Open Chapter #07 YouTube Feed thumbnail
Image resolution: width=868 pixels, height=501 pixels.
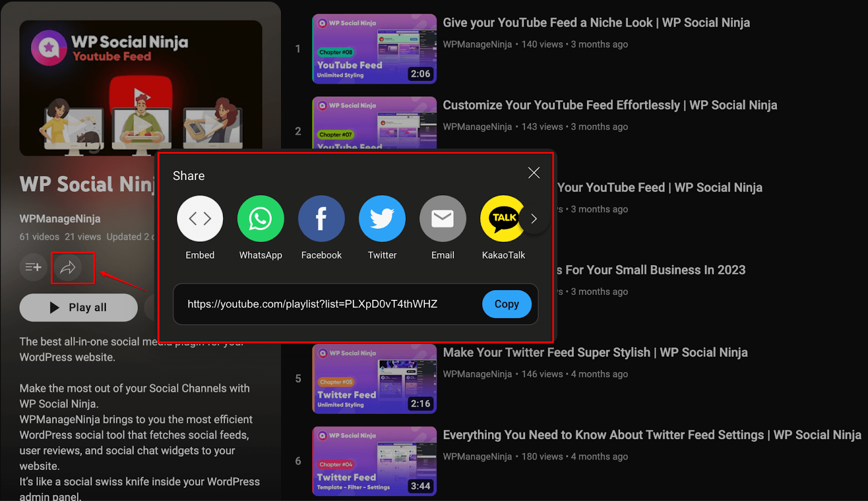pyautogui.click(x=374, y=123)
